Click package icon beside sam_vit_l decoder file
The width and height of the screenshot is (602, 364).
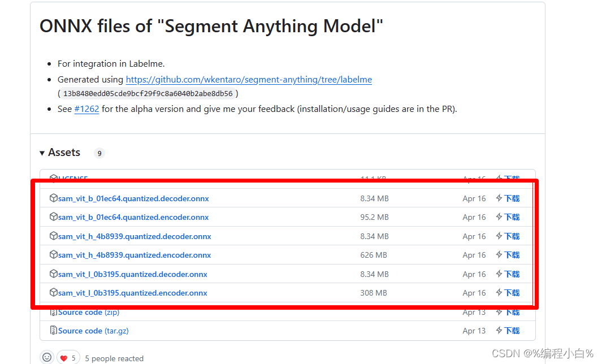point(53,274)
